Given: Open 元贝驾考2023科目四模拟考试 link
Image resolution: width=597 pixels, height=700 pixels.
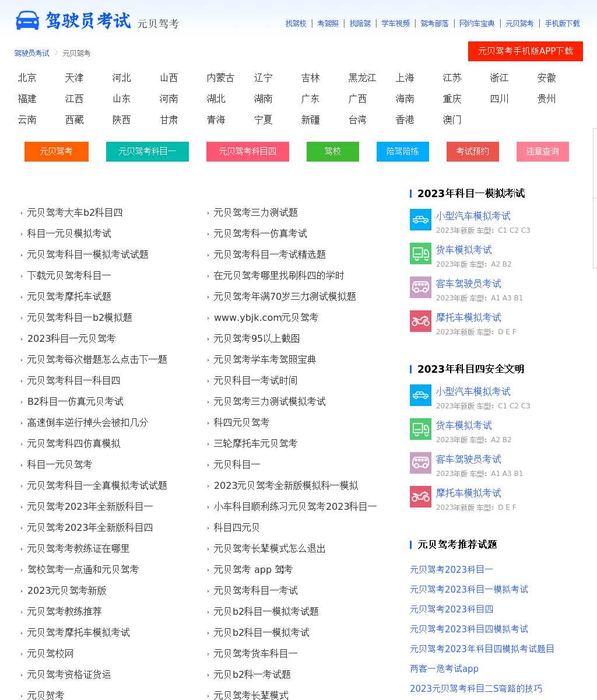Looking at the screenshot, I should [x=469, y=629].
